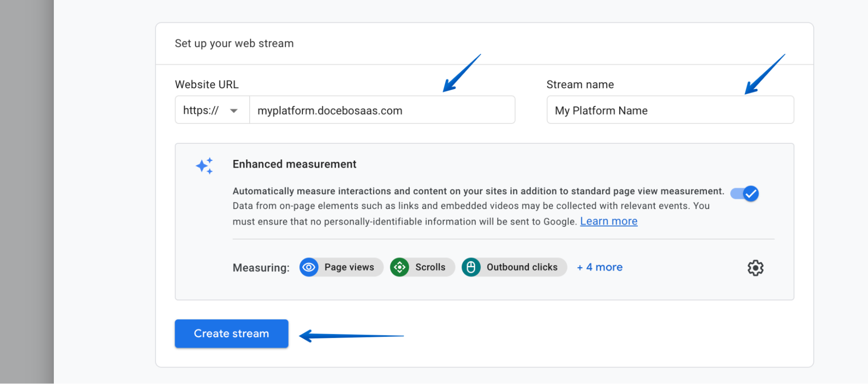Click the Website URL field label
This screenshot has height=384, width=868.
[207, 85]
